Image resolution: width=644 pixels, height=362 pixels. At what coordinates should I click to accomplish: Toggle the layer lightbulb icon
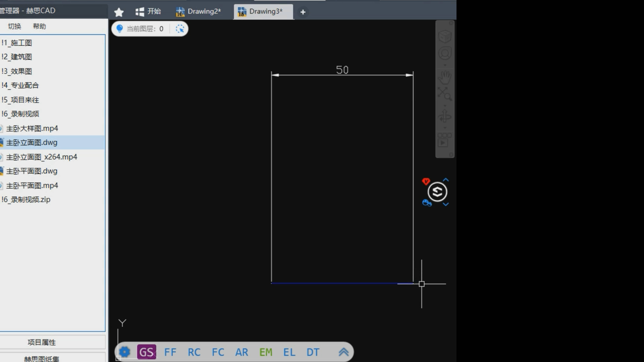(x=120, y=28)
